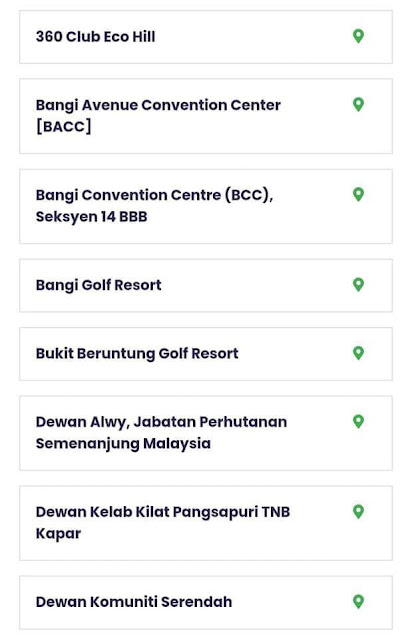Tap map pin beside Bangi Convention Centre (BCC)
The height and width of the screenshot is (639, 414).
[358, 194]
